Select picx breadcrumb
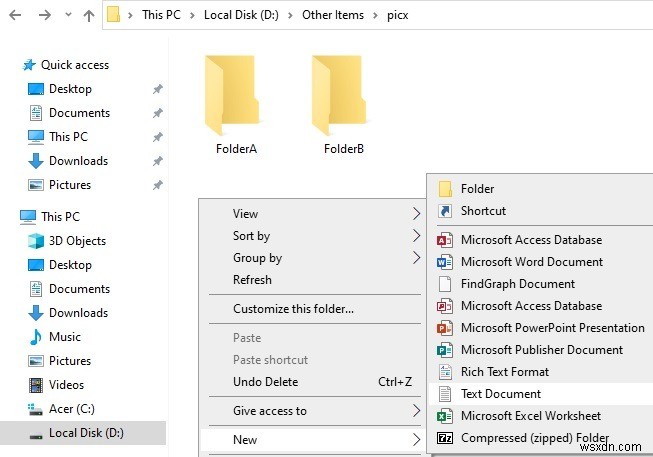The image size is (653, 457). point(397,15)
